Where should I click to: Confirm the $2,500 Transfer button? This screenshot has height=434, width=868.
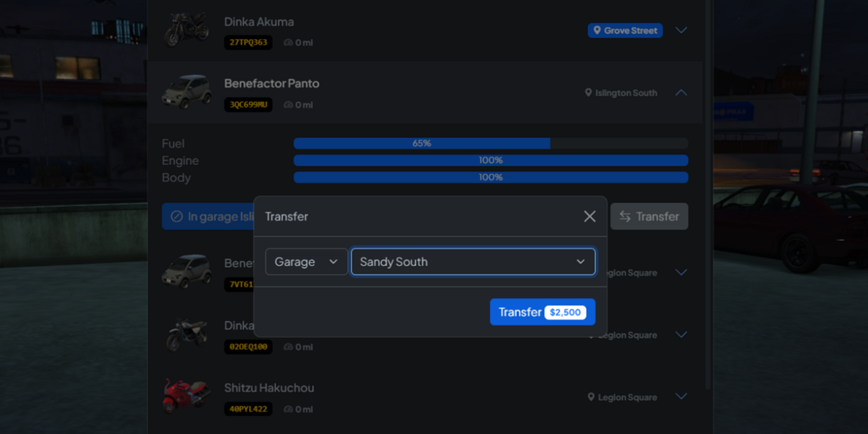pos(542,312)
